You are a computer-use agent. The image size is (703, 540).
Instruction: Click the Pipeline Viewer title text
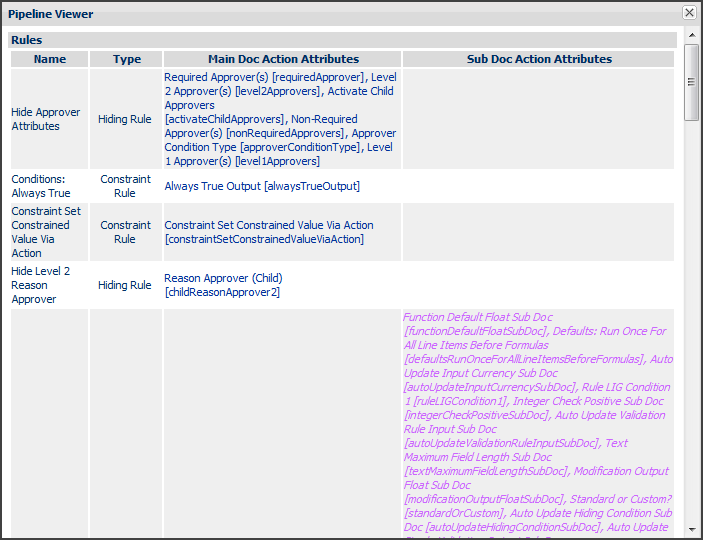[x=51, y=14]
